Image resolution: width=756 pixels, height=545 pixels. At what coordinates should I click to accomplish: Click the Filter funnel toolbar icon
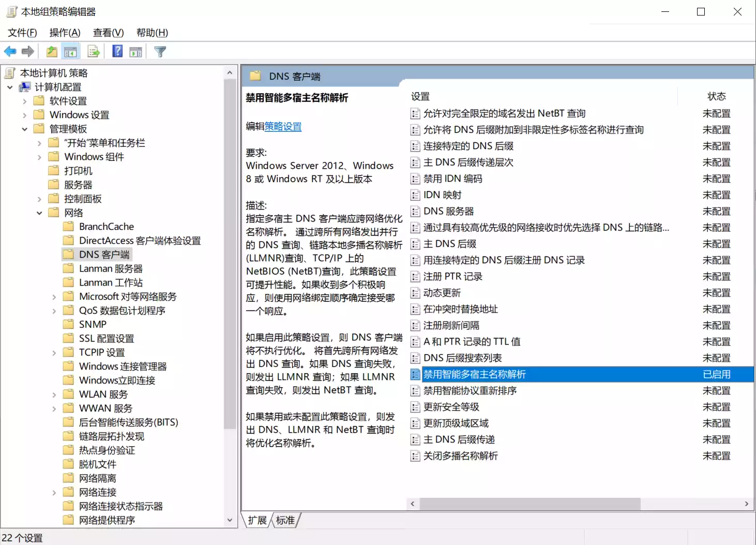point(160,51)
